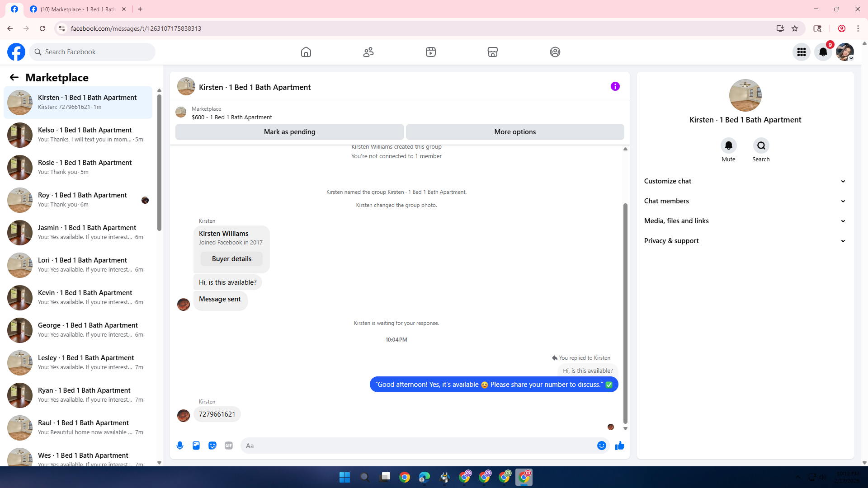This screenshot has width=868, height=488.
Task: Open the sticker picker icon
Action: coord(212,446)
